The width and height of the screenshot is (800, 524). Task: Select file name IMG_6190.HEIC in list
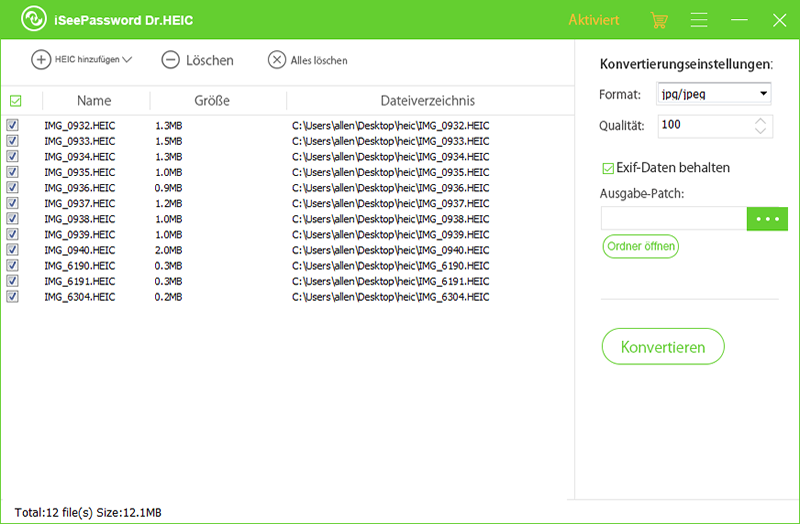point(80,265)
